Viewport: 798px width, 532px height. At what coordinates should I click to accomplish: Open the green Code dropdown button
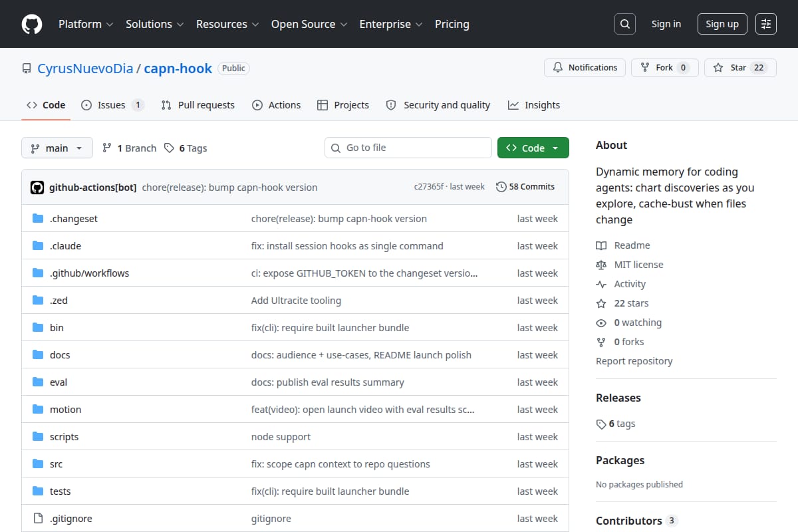pos(533,148)
